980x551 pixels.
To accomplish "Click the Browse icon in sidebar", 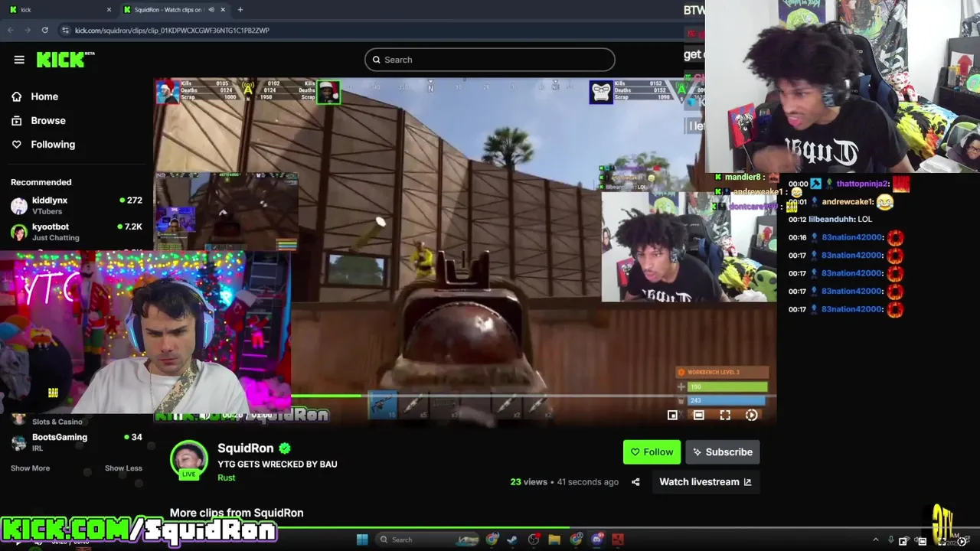I will pos(16,120).
